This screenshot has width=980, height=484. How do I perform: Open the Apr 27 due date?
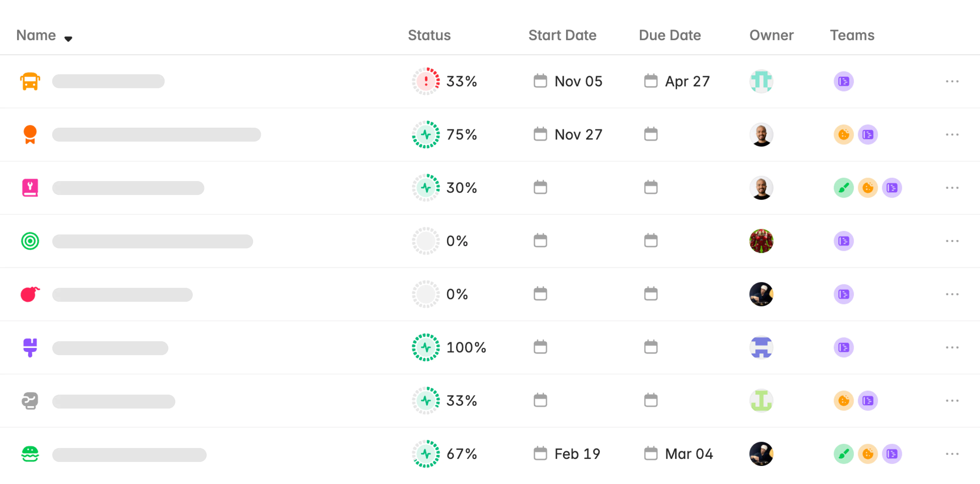tap(677, 81)
